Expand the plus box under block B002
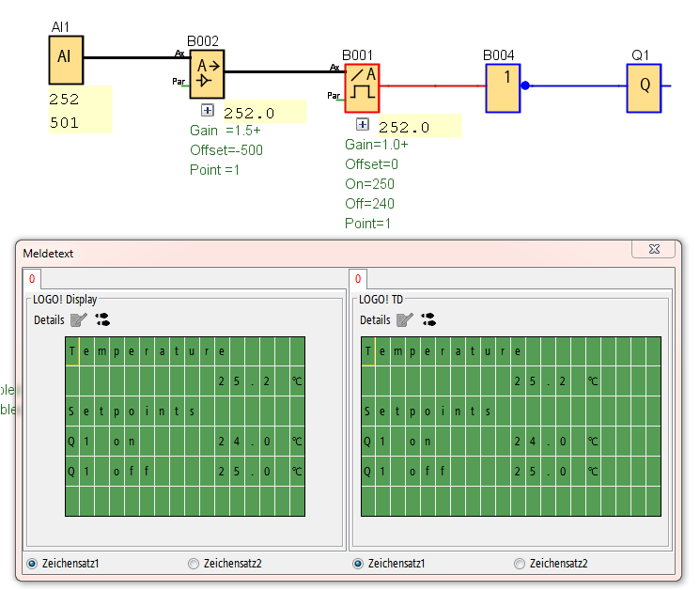The image size is (700, 590). (x=208, y=111)
